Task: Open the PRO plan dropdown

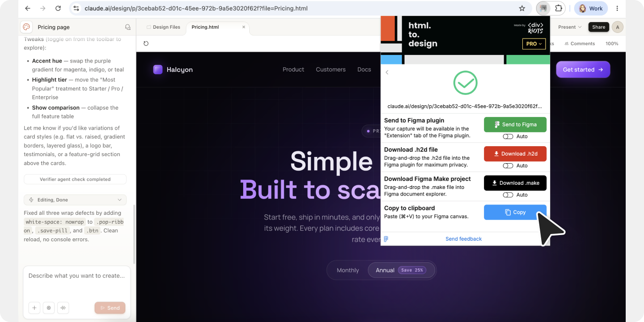Action: [x=534, y=44]
